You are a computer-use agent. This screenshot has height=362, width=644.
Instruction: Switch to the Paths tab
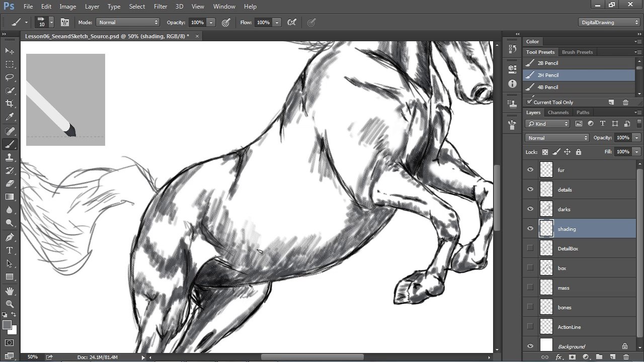pyautogui.click(x=583, y=113)
